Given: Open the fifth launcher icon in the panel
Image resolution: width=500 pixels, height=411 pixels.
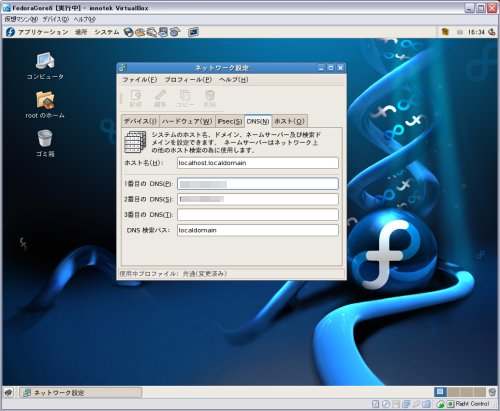Looking at the screenshot, I should coord(175,32).
